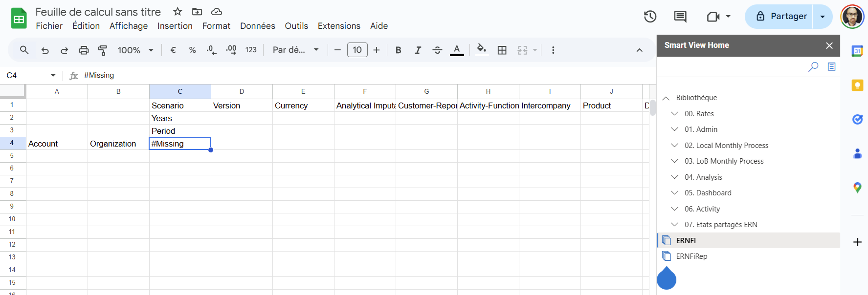Open the more toolbar options menu

point(553,50)
